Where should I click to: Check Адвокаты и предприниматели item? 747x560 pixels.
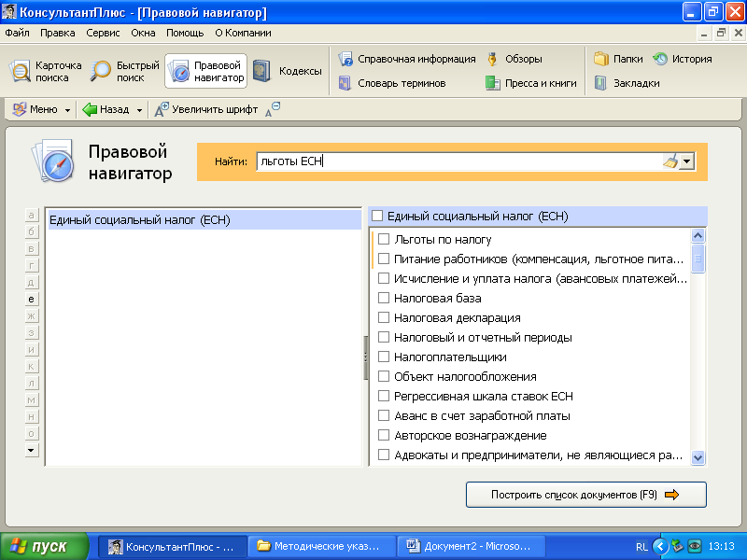(384, 455)
